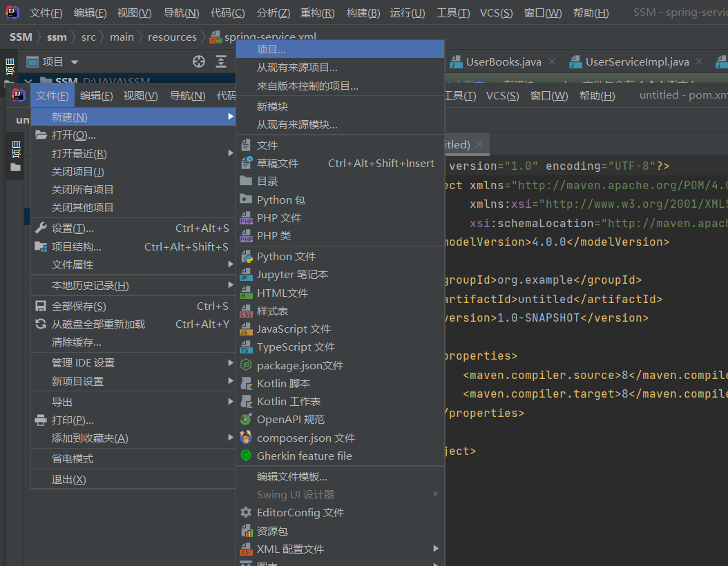Expand 本地历史记录(H) submenu
728x566 pixels.
point(133,285)
